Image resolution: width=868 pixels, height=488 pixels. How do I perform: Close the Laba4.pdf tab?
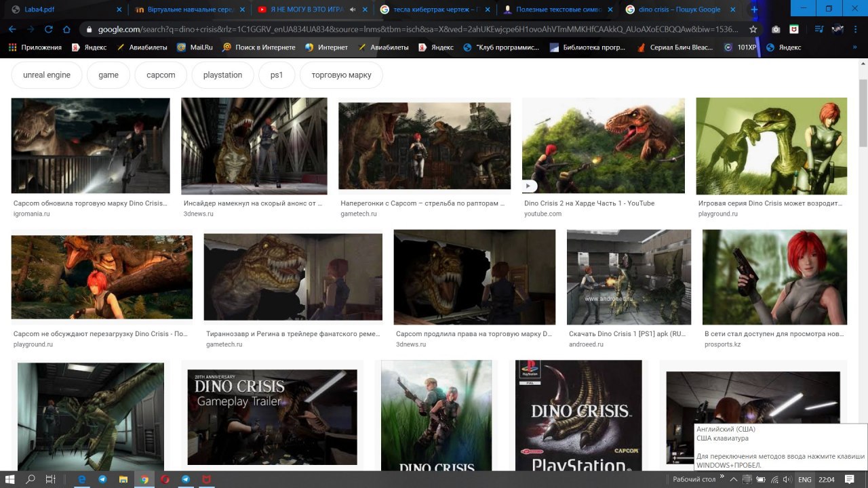(x=119, y=9)
